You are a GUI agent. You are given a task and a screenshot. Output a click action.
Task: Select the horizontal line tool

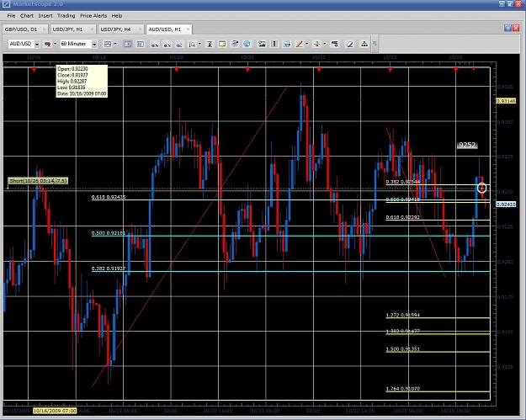286,44
